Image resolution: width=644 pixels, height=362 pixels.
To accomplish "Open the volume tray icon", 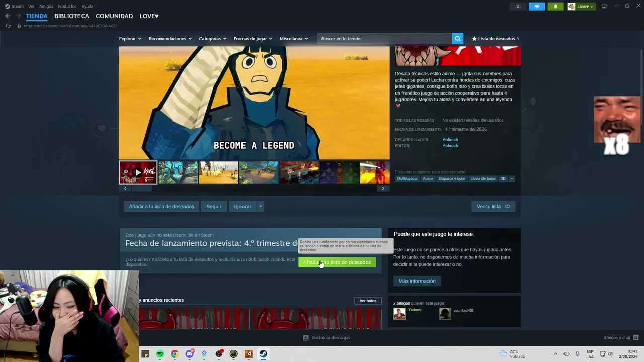I will click(611, 354).
